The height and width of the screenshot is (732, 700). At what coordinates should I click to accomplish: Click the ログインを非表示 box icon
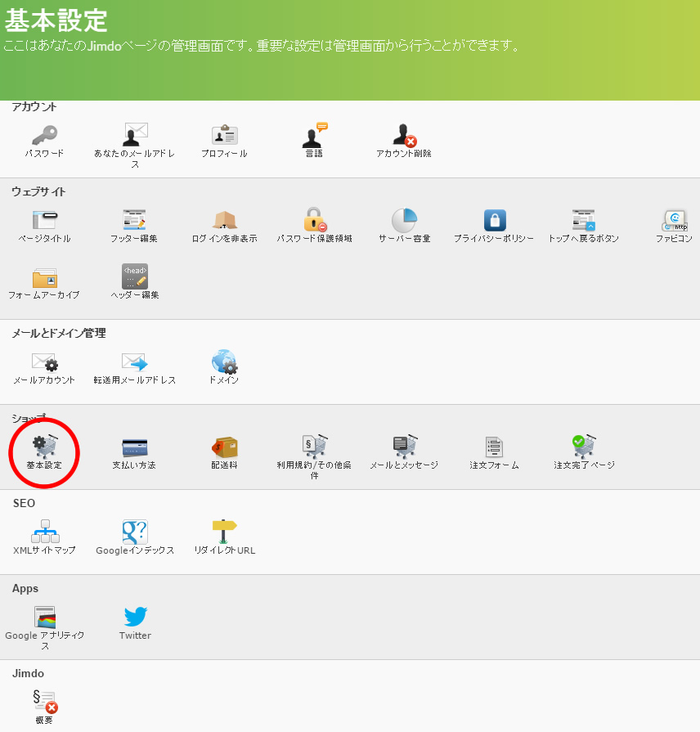pyautogui.click(x=224, y=220)
